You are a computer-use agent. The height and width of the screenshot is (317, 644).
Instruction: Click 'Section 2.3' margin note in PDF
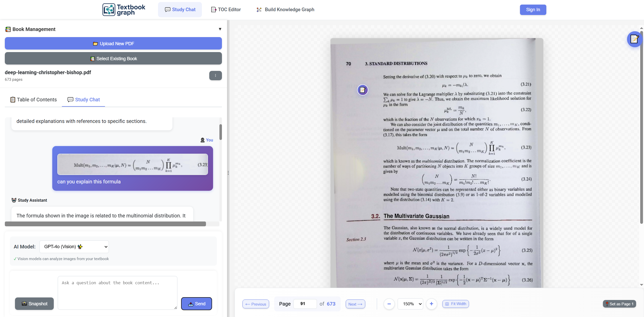(356, 239)
